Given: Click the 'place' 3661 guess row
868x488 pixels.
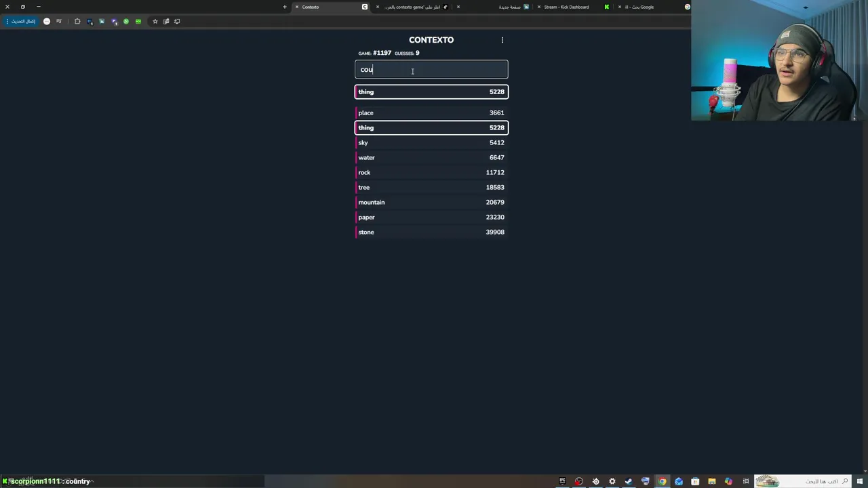Looking at the screenshot, I should [x=431, y=113].
